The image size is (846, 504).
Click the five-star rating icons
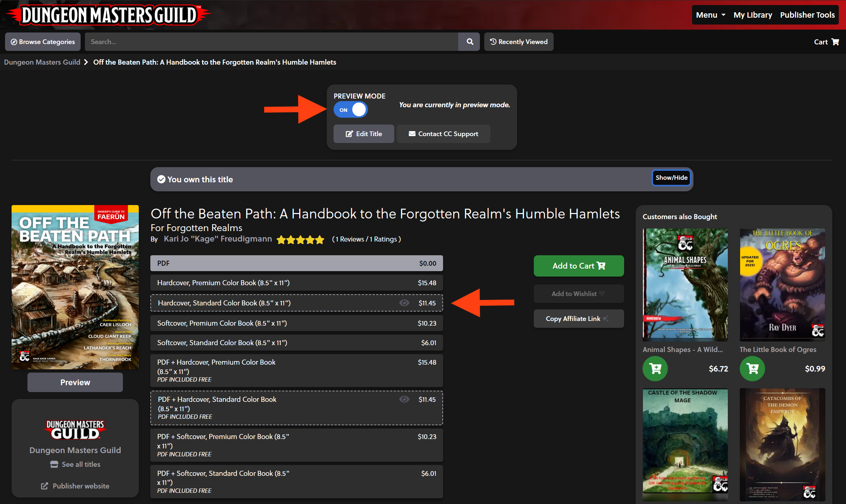[300, 240]
